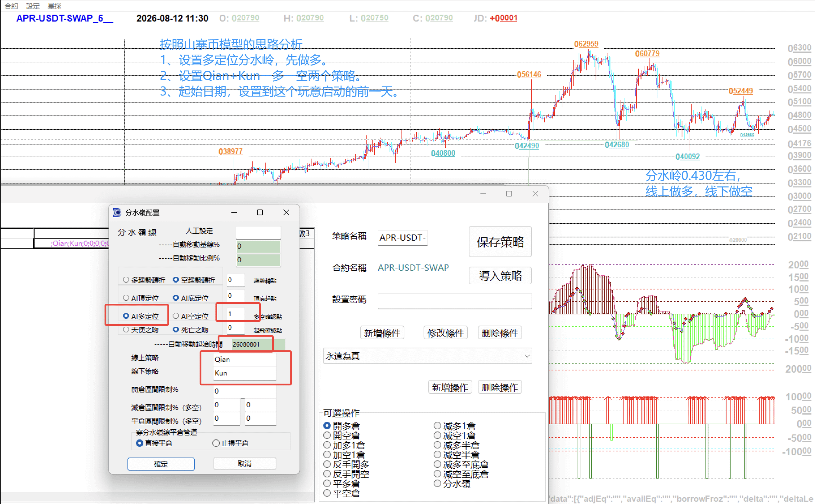
Task: Open the 合約 menu
Action: [x=11, y=6]
